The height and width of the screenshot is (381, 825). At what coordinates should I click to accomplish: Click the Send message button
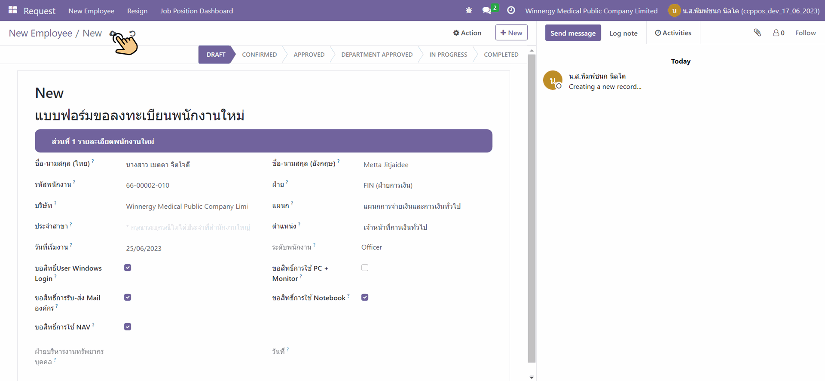pyautogui.click(x=572, y=33)
